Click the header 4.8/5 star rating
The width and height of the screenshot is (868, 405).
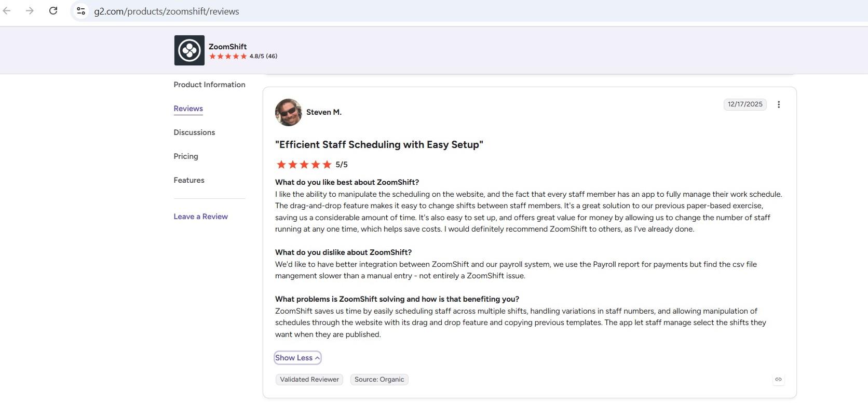[x=243, y=56]
